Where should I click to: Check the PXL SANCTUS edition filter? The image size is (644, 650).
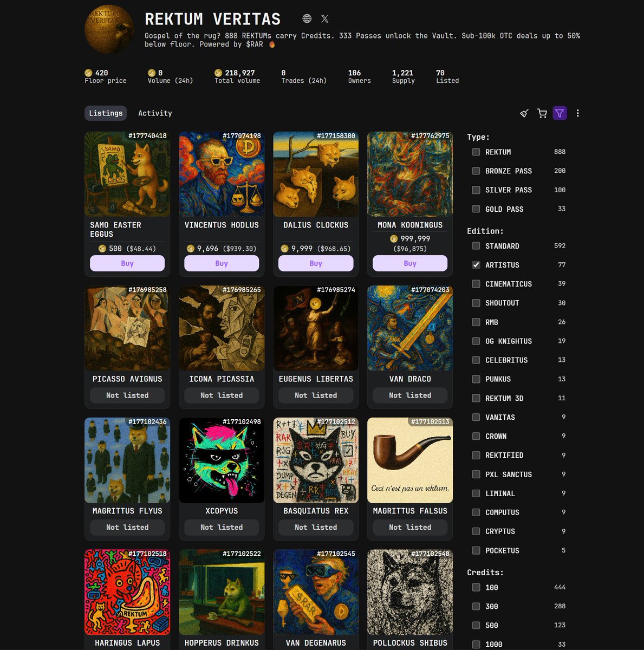pyautogui.click(x=476, y=474)
